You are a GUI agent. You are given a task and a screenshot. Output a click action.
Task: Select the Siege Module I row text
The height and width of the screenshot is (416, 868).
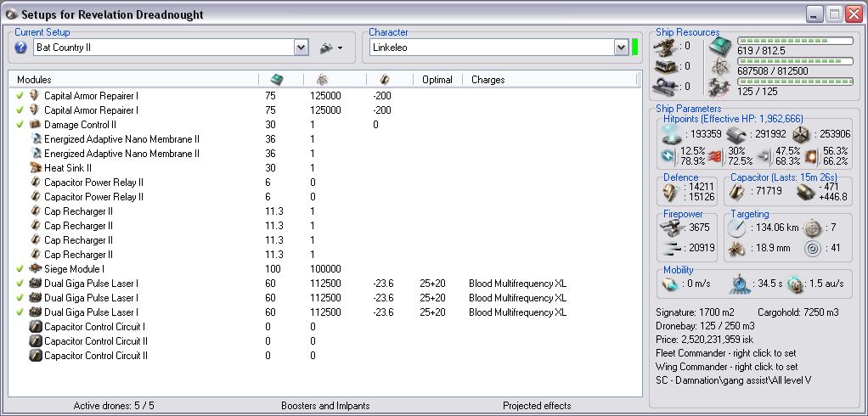pyautogui.click(x=74, y=269)
